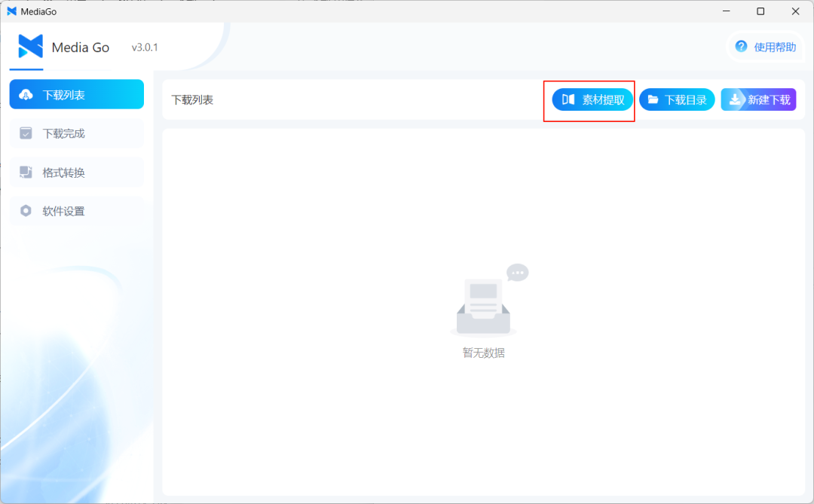814x504 pixels.
Task: Click the 暂无数据 placeholder text
Action: pyautogui.click(x=483, y=353)
